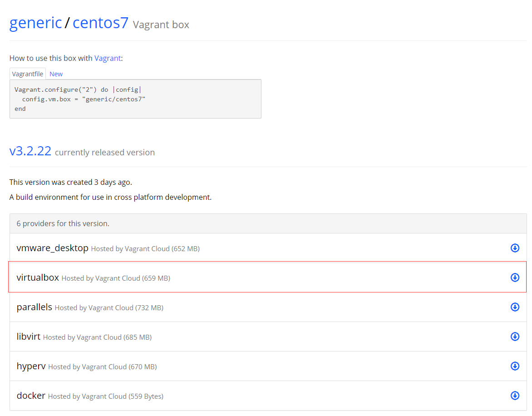Click "currently released version" text

click(x=105, y=152)
